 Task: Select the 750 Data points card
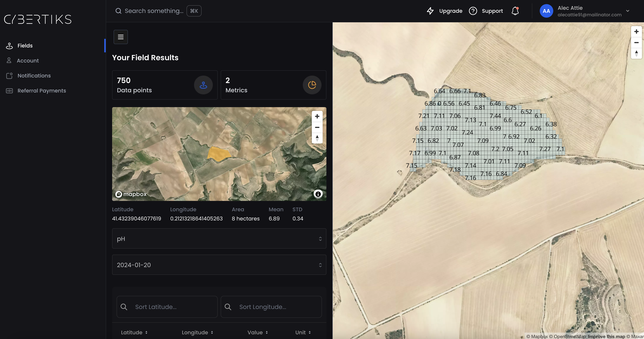165,85
